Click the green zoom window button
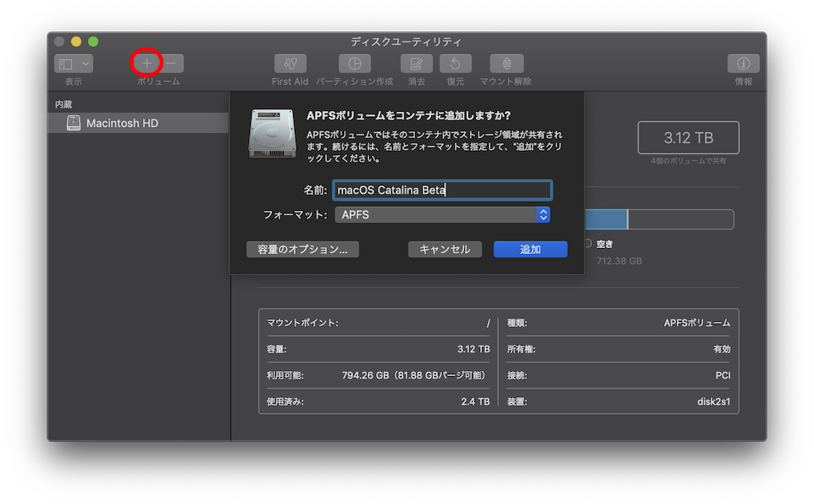 click(x=93, y=42)
